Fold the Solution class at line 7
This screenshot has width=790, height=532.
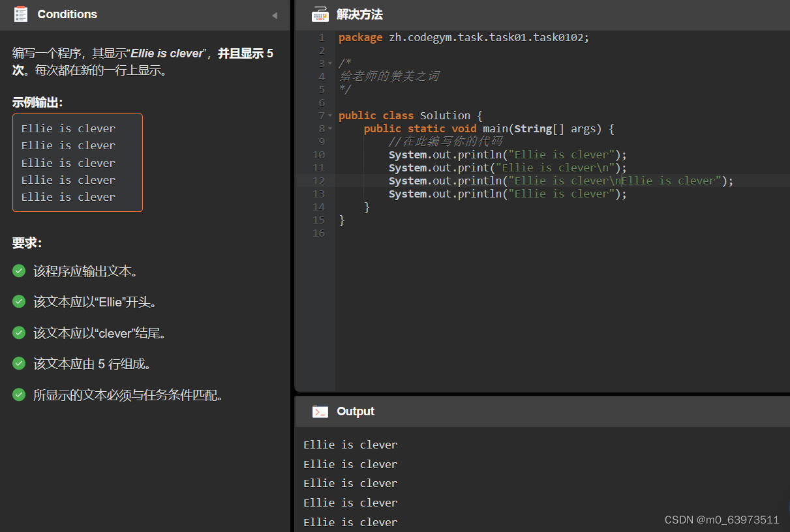[331, 116]
